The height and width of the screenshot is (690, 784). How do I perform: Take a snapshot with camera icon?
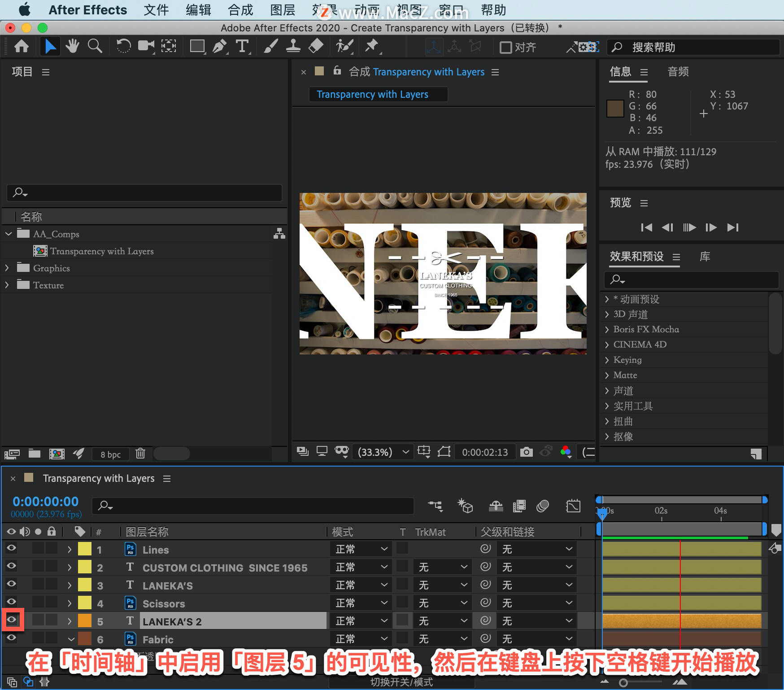click(527, 452)
